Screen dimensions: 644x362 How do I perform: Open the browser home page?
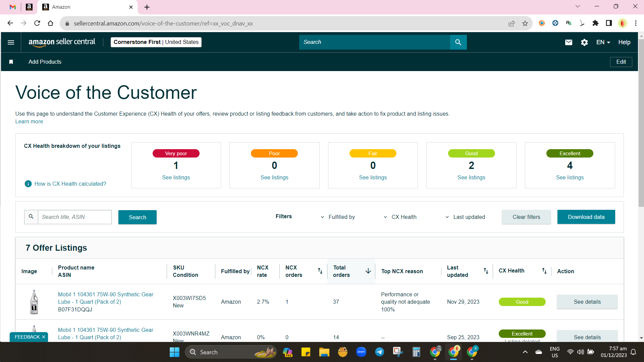pyautogui.click(x=50, y=23)
